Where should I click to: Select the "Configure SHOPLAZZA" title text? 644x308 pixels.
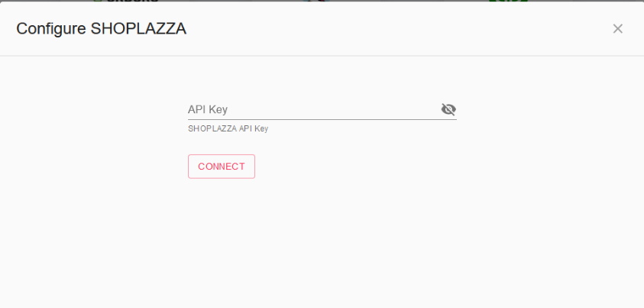[102, 29]
